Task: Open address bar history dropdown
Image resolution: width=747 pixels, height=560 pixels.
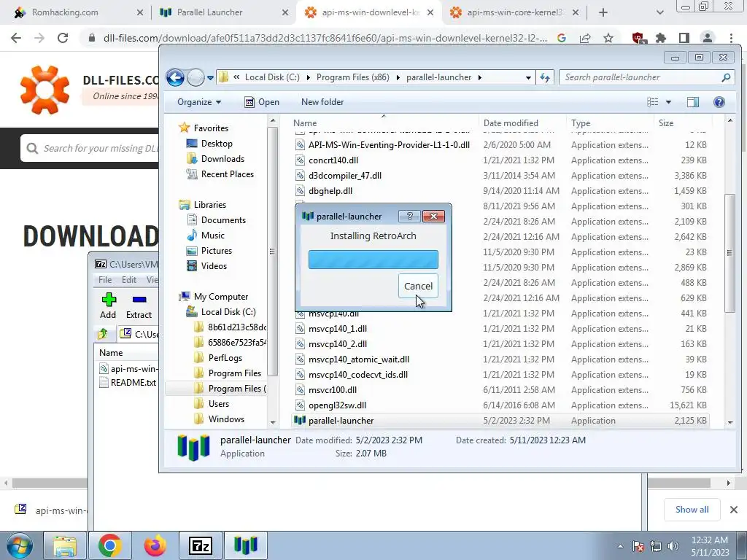Action: click(x=528, y=77)
